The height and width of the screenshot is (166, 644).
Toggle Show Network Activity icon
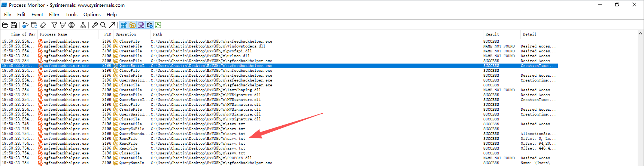[141, 25]
